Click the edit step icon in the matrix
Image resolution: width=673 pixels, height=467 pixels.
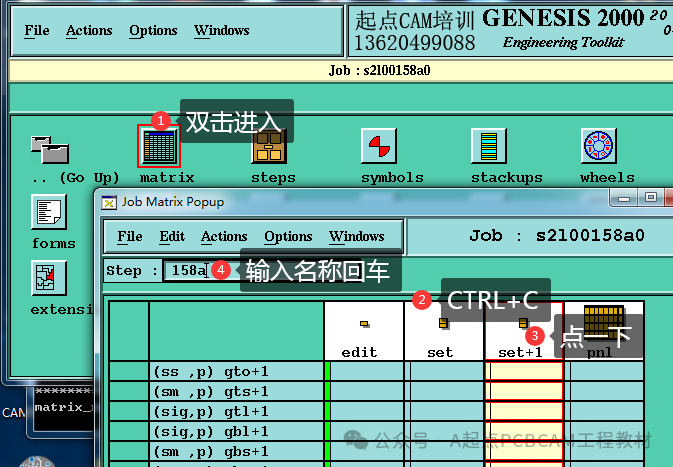[x=364, y=324]
